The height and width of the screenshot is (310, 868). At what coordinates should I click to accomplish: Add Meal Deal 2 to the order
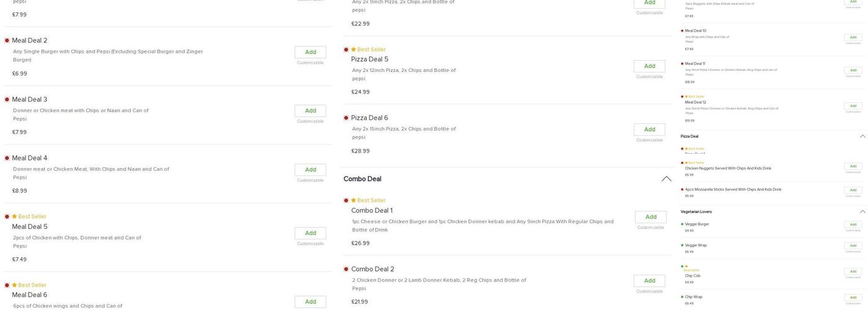click(x=310, y=52)
